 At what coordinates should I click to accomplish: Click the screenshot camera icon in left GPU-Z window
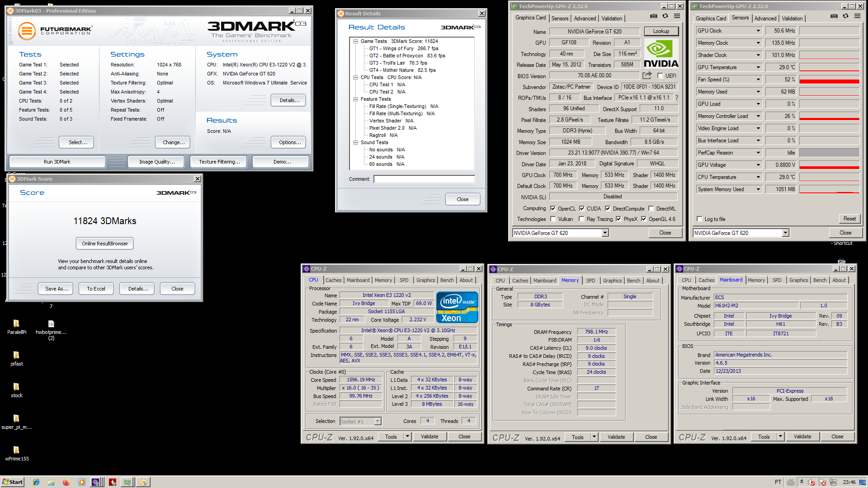tap(654, 16)
